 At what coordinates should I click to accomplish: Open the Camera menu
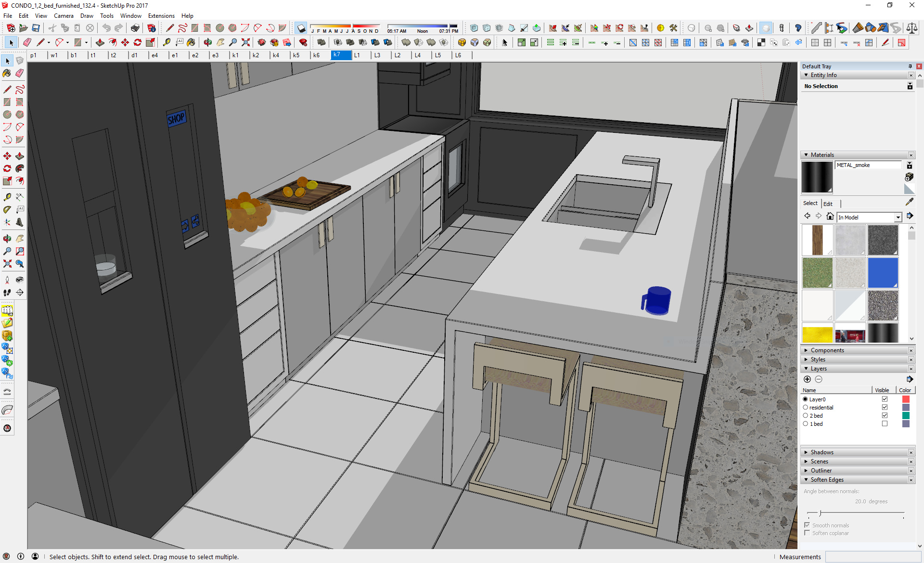tap(64, 15)
